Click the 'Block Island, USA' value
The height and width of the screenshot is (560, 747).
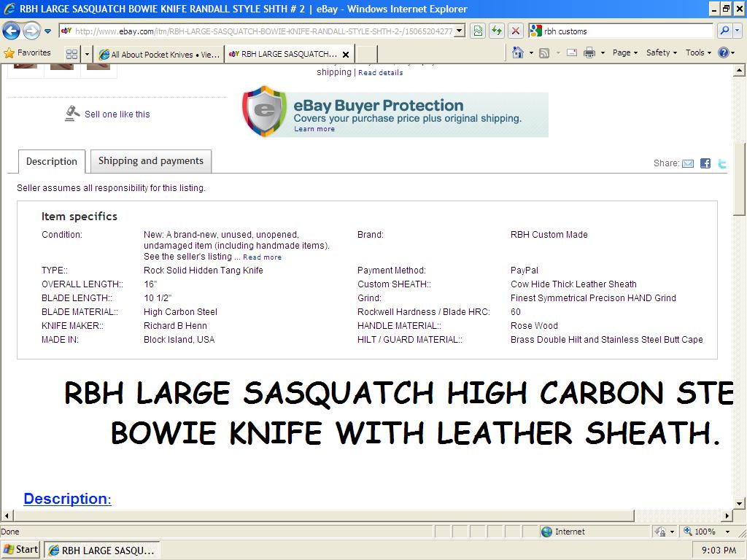click(179, 340)
